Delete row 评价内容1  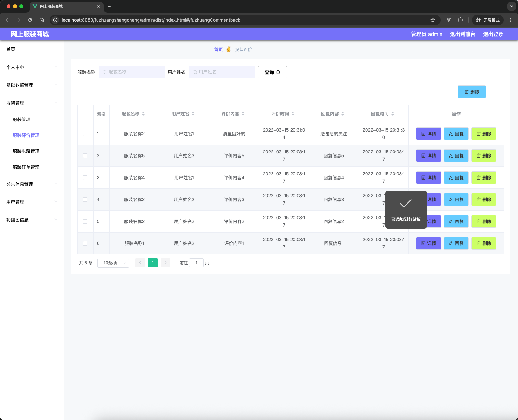[484, 243]
